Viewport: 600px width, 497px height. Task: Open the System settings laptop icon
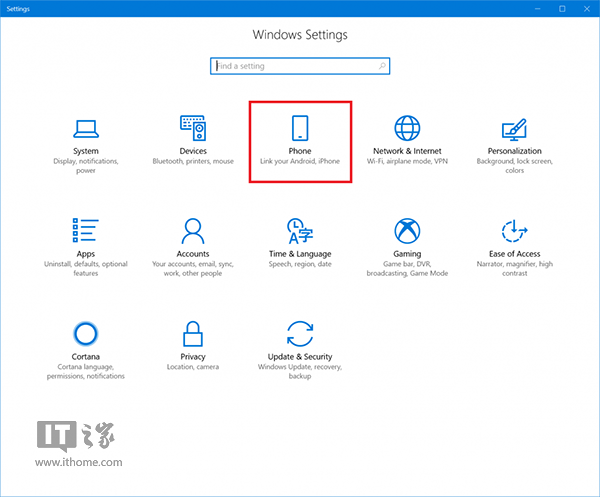click(86, 129)
